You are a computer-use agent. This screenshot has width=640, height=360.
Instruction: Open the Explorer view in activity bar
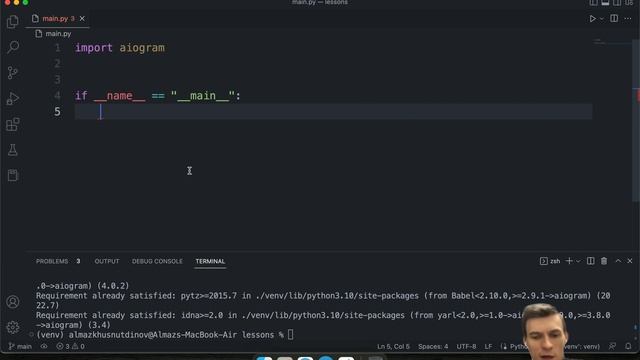tap(13, 22)
